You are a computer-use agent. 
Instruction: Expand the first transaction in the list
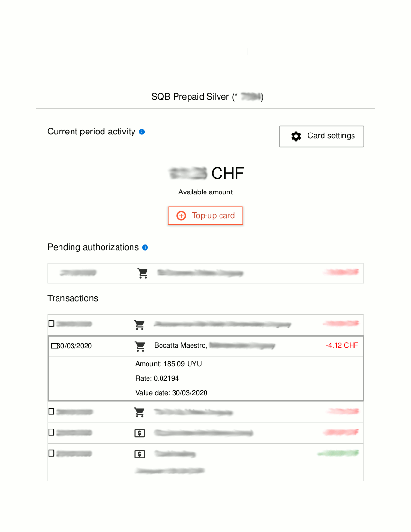(52, 324)
